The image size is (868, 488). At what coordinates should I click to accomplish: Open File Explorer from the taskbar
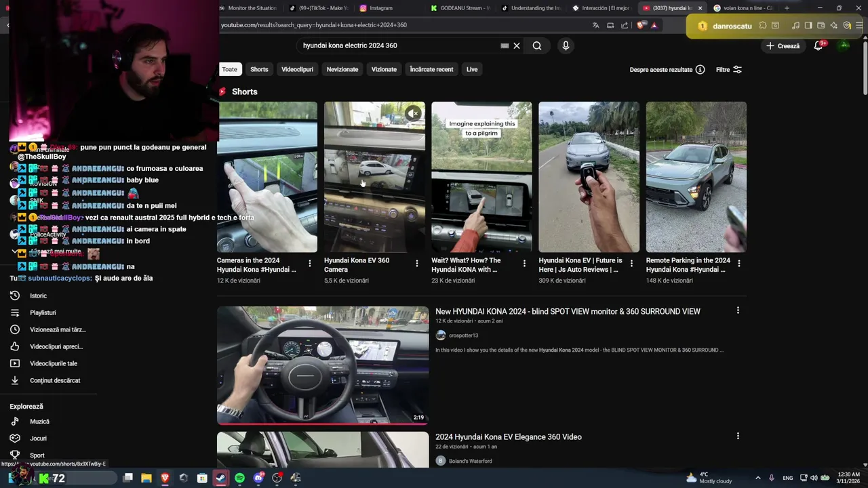pyautogui.click(x=146, y=478)
